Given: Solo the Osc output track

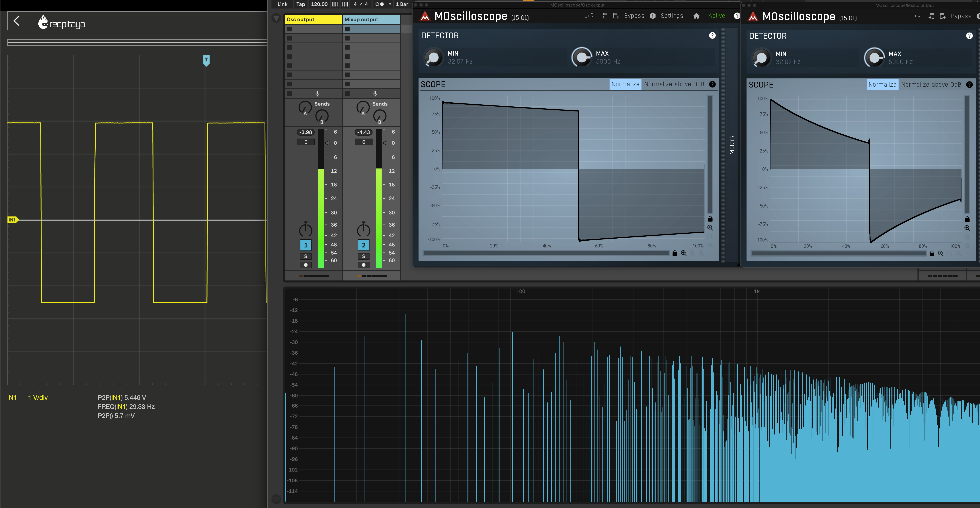Looking at the screenshot, I should 306,256.
